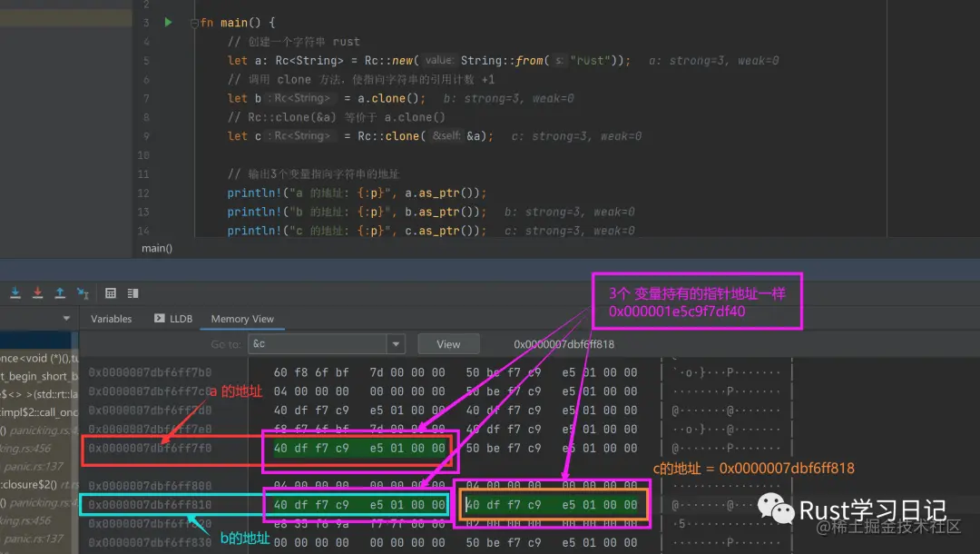
Task: Click memory address 0x0000007dbf6ff7b0 row
Action: 150,372
